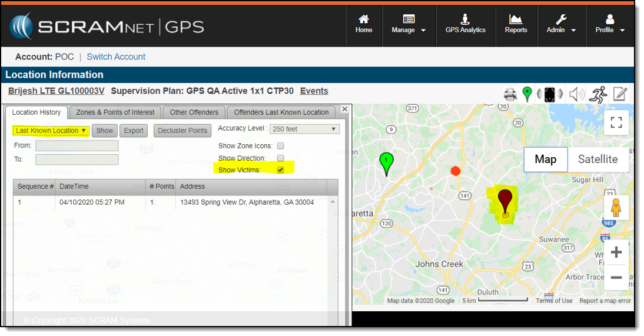Image resolution: width=644 pixels, height=336 pixels.
Task: Enable the Show Zone Icons checkbox
Action: (x=281, y=146)
